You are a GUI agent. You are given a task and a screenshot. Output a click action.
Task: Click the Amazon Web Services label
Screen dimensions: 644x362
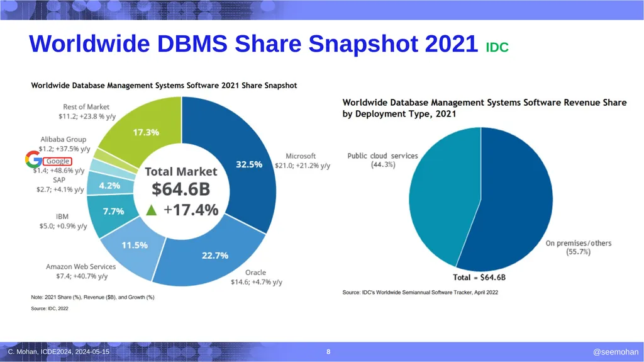[81, 266]
